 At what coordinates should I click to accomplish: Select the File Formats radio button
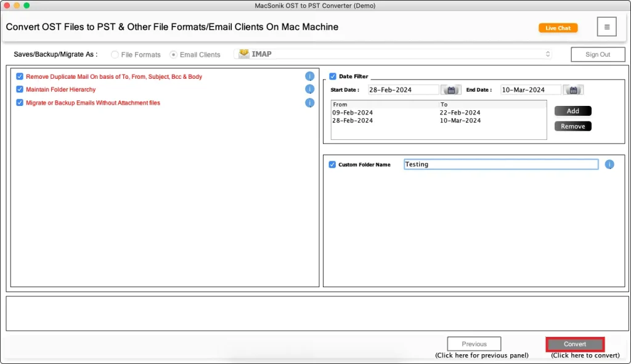(x=115, y=55)
